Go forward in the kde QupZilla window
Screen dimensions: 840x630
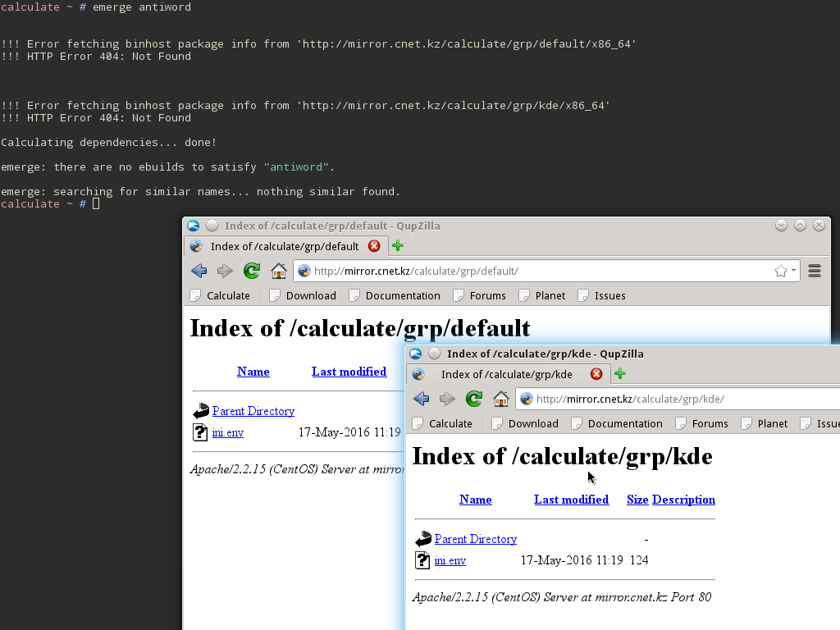click(x=447, y=399)
